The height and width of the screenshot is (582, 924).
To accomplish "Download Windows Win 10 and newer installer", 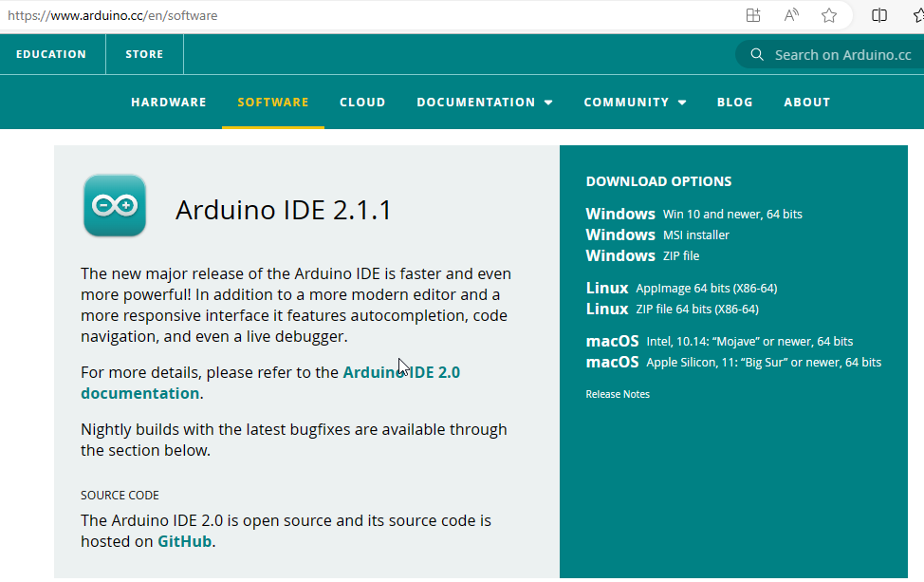I will 693,214.
